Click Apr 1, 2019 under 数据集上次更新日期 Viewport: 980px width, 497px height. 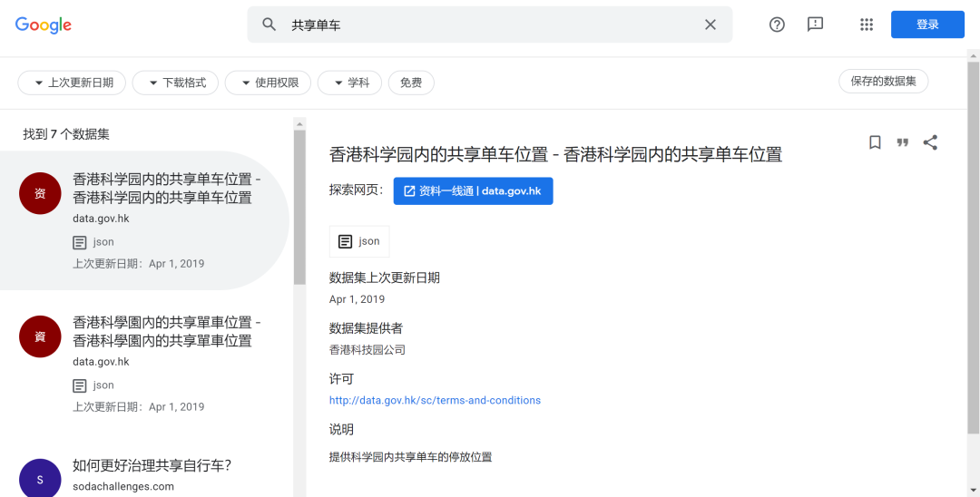point(357,299)
